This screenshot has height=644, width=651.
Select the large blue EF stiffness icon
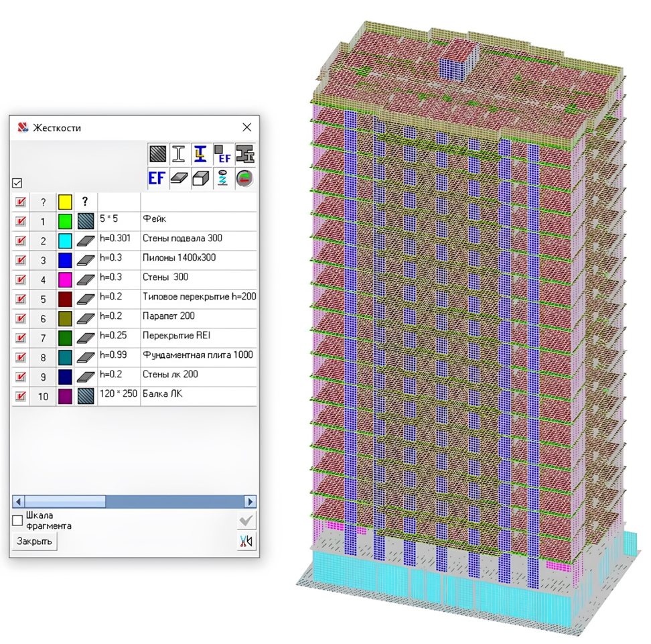click(x=157, y=178)
